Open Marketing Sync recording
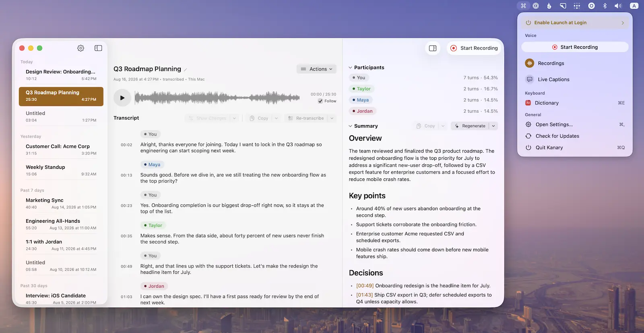The image size is (644, 333). click(61, 203)
